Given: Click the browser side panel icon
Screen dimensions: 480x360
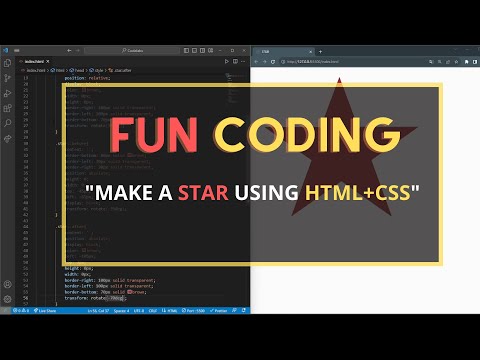Looking at the screenshot, I should [475, 62].
